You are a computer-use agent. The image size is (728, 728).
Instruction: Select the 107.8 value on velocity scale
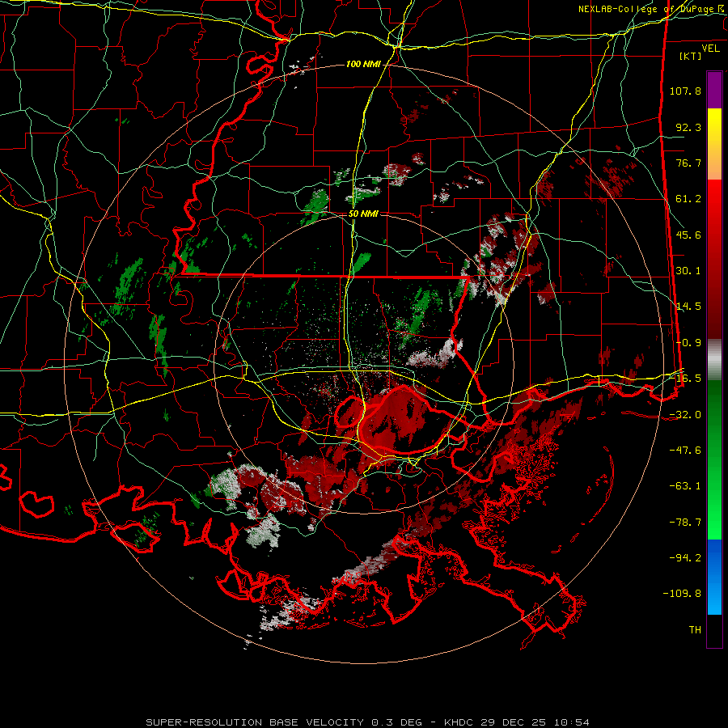click(x=685, y=91)
